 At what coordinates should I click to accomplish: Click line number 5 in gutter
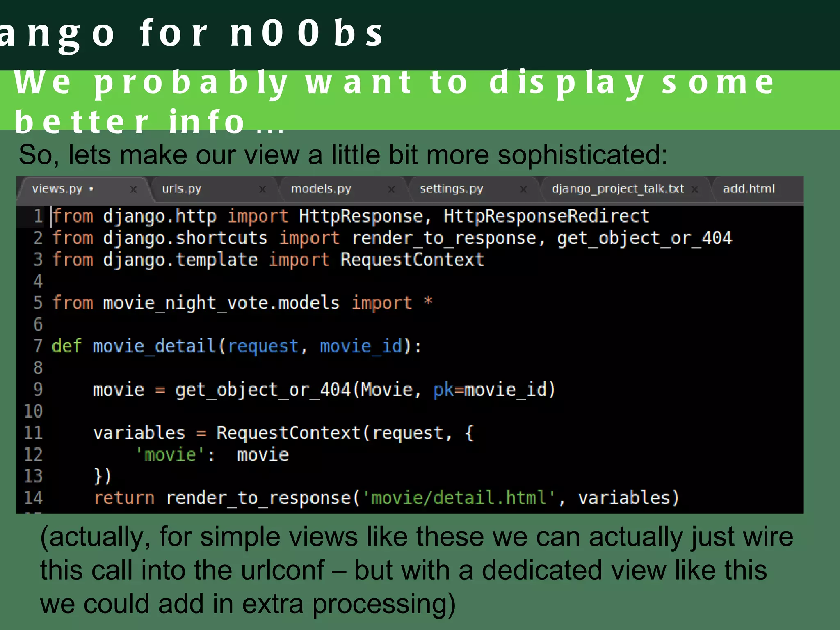[x=38, y=303]
